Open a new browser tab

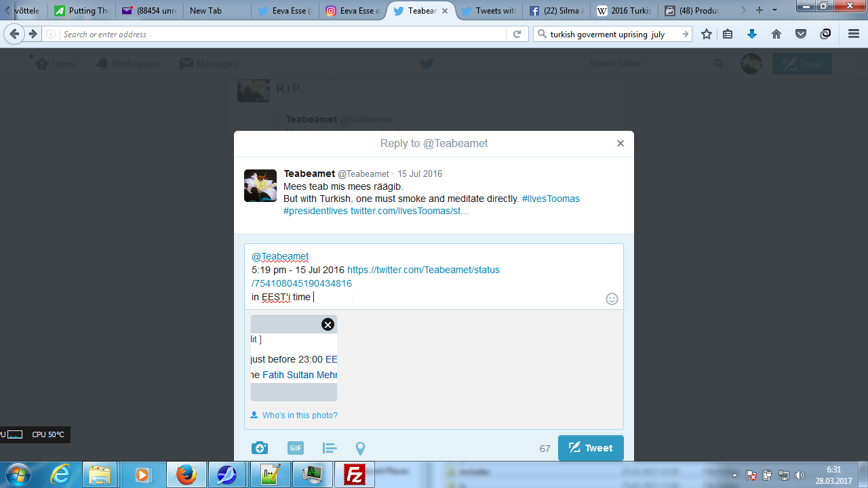click(x=759, y=10)
